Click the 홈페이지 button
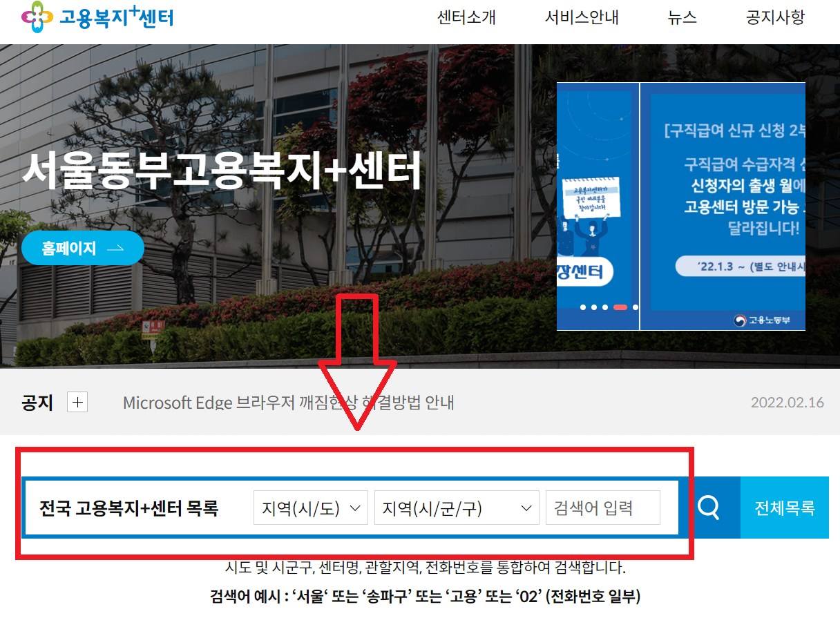 tap(83, 247)
